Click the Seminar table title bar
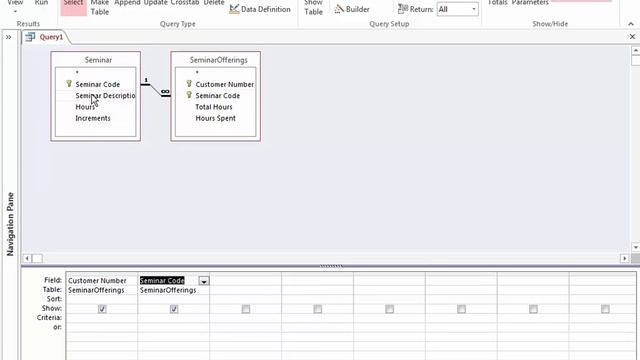This screenshot has height=360, width=640. pos(98,60)
